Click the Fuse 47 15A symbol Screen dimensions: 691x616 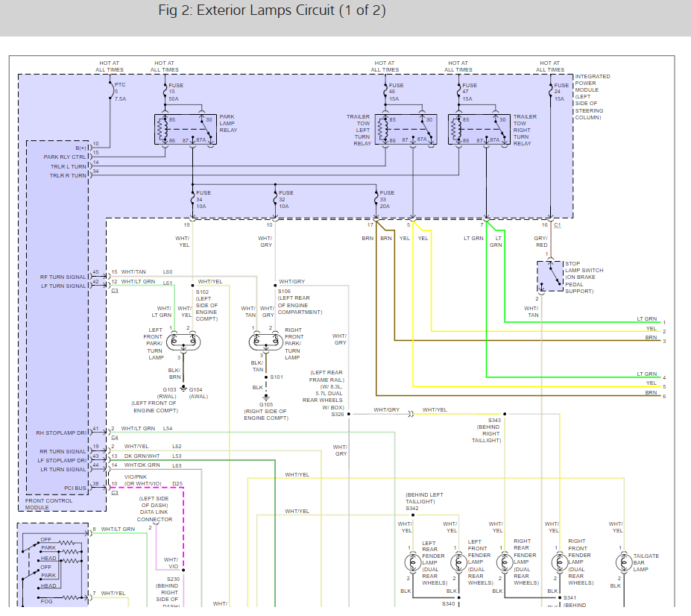point(458,91)
